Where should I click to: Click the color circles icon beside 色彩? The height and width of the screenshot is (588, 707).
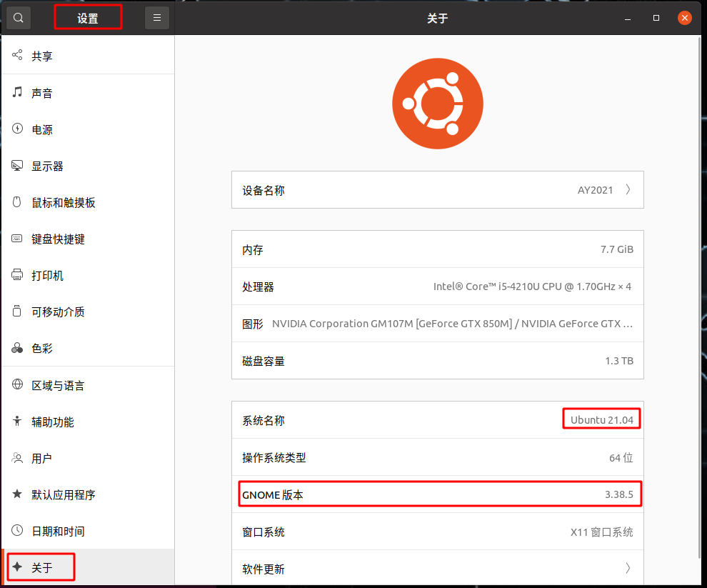[17, 347]
